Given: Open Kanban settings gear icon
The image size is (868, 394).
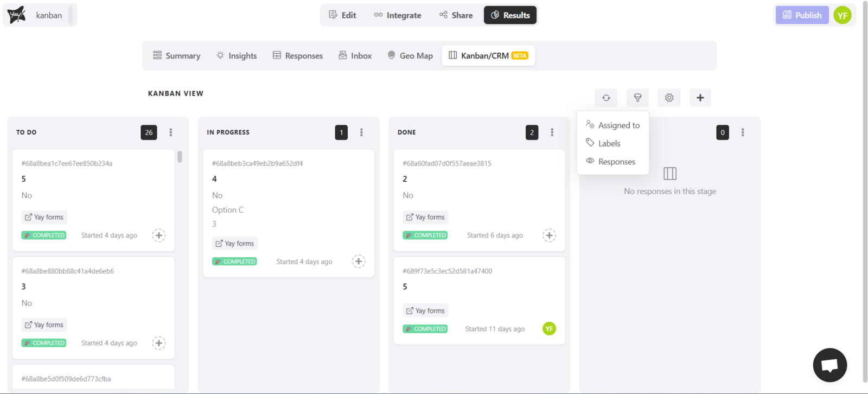Looking at the screenshot, I should pyautogui.click(x=669, y=98).
